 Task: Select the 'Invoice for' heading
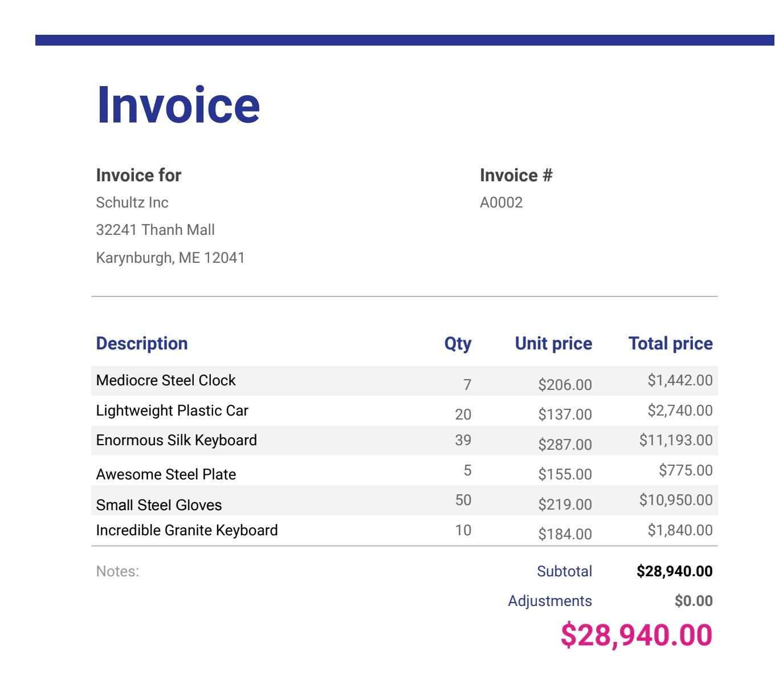[138, 175]
